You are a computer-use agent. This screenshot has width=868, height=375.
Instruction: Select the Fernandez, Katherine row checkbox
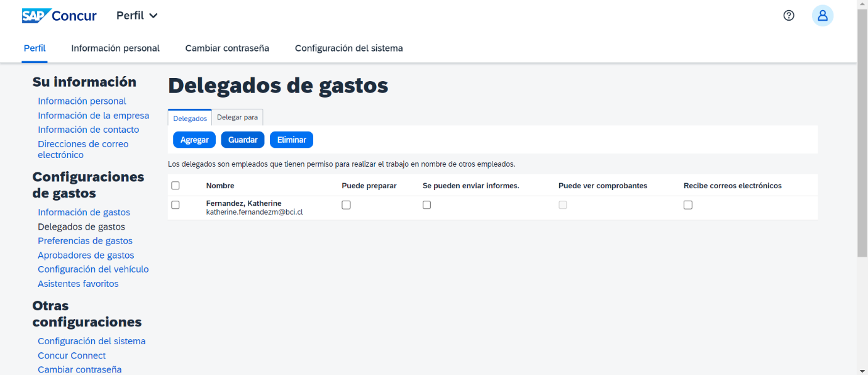click(x=175, y=205)
